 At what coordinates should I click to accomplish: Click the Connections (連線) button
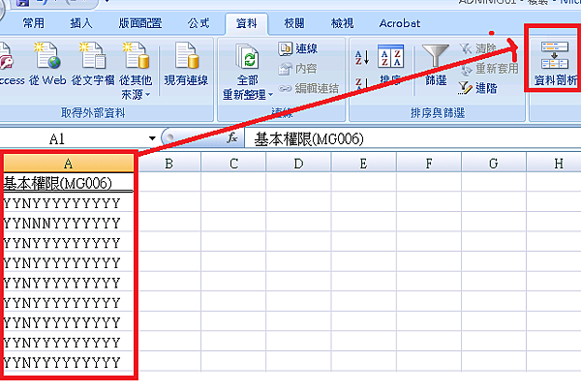(298, 48)
